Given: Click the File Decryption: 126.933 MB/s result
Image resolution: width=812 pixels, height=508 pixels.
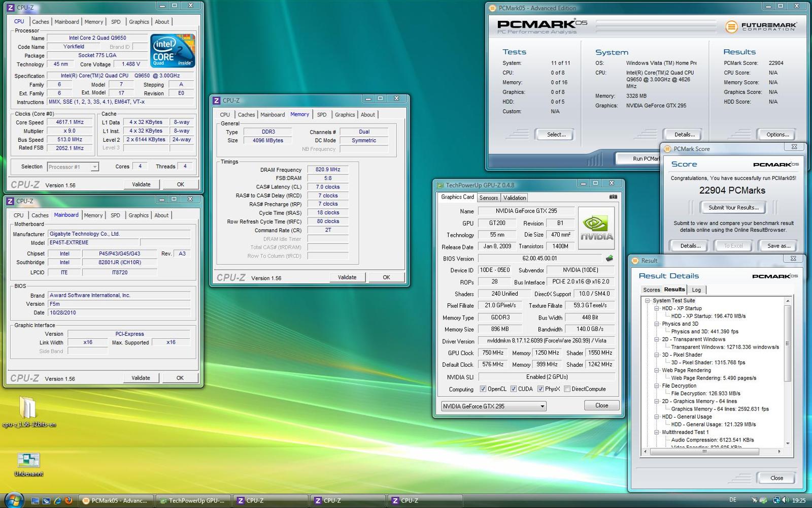Looking at the screenshot, I should [x=705, y=393].
